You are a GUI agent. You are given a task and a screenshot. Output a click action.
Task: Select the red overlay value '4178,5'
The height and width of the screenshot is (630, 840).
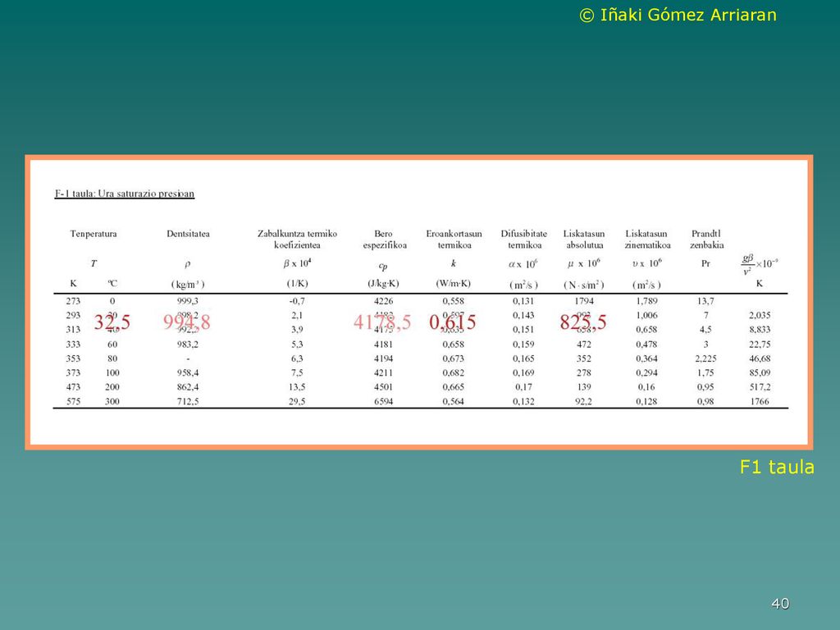tap(382, 322)
